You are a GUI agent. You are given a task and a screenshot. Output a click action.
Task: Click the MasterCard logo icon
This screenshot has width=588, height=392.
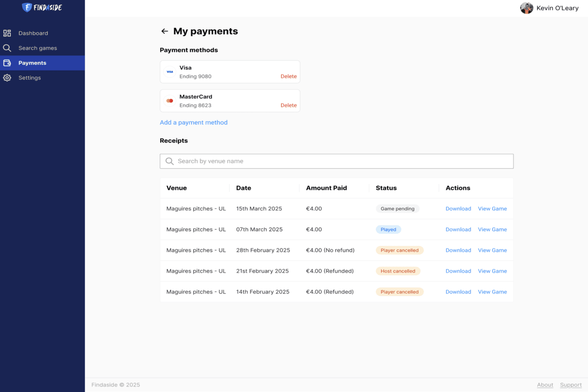pos(170,100)
